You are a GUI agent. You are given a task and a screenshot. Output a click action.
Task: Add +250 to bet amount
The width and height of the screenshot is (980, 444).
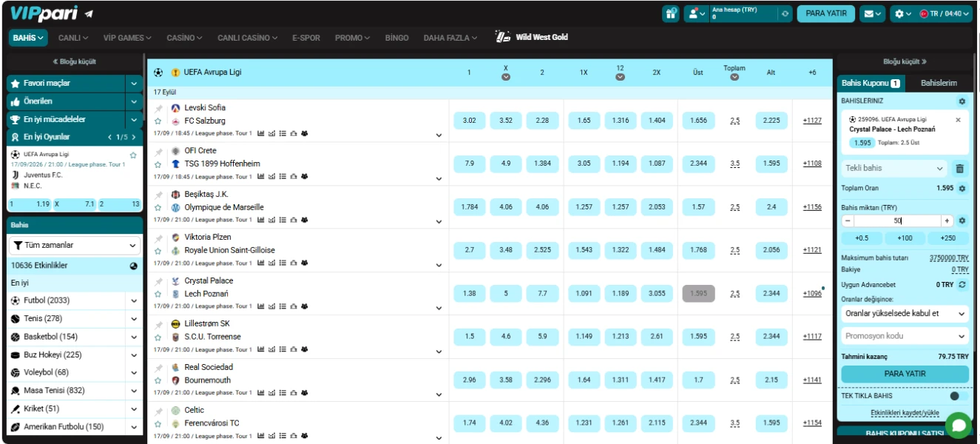click(x=948, y=238)
